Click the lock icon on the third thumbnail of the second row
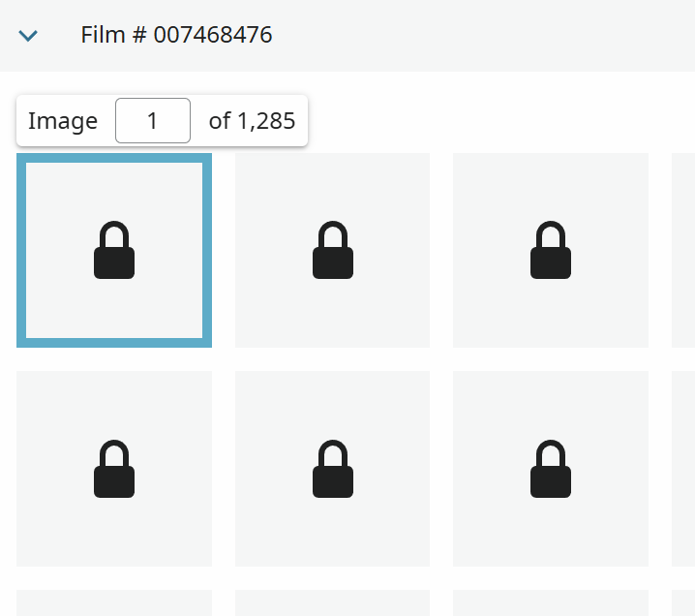This screenshot has height=616, width=695. 551,469
